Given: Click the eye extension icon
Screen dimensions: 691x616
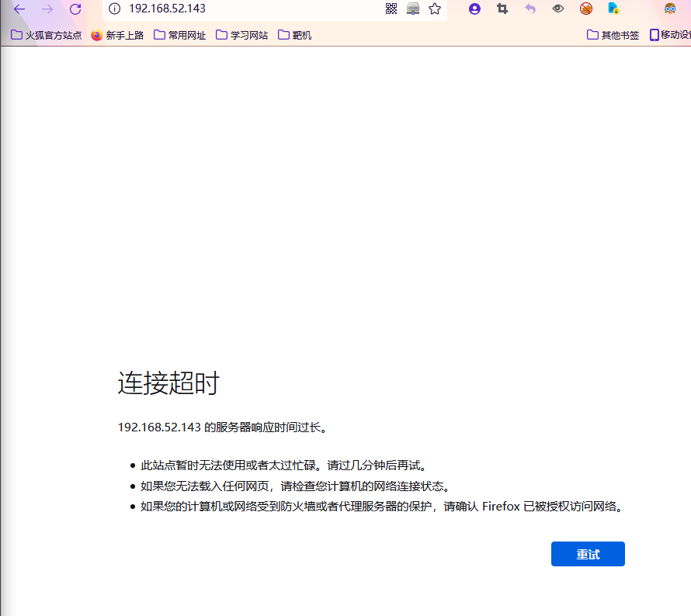Looking at the screenshot, I should tap(558, 9).
